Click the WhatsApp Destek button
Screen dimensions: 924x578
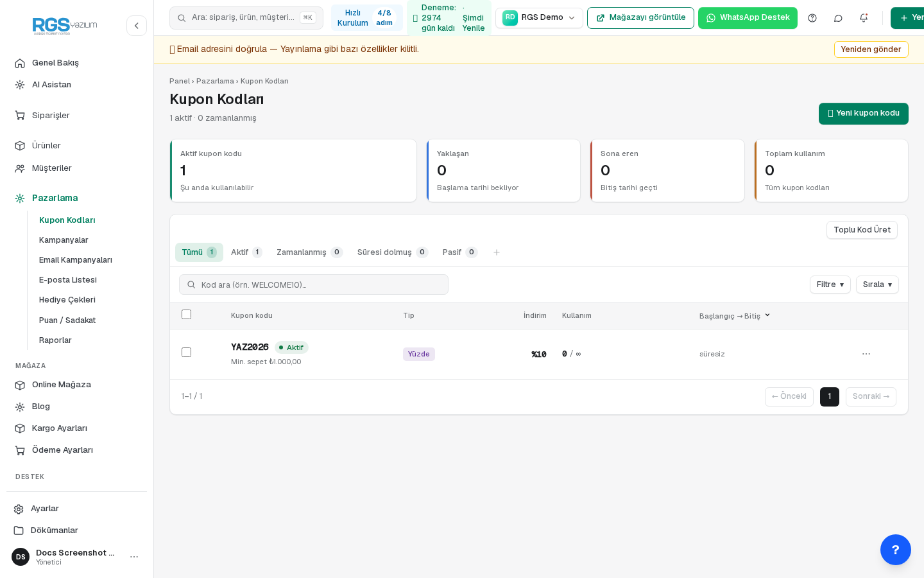tap(748, 18)
